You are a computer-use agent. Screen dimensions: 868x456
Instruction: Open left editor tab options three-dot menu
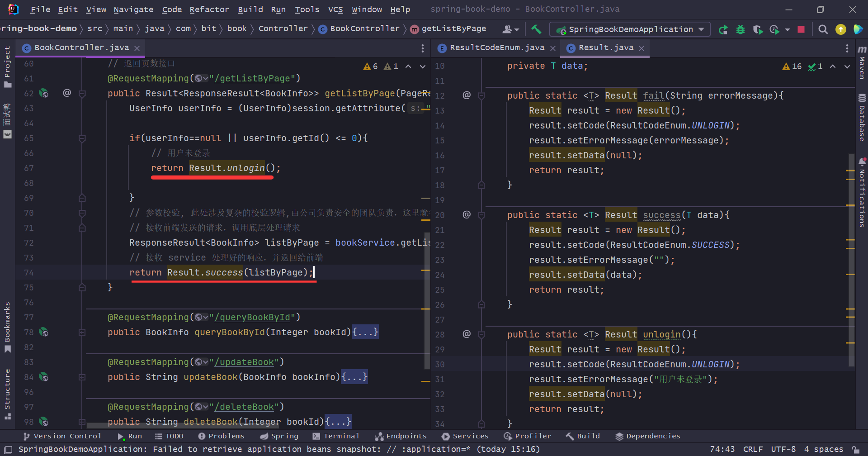pos(423,48)
